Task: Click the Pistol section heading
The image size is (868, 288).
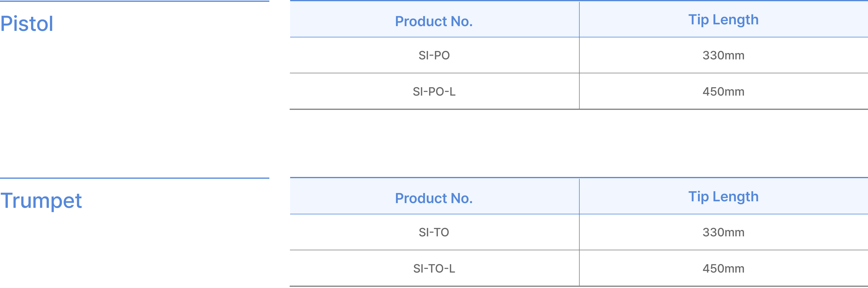Action: pos(27,24)
